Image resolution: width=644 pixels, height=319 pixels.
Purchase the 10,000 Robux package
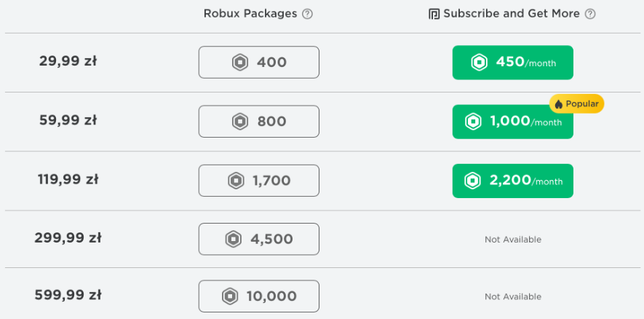259,296
